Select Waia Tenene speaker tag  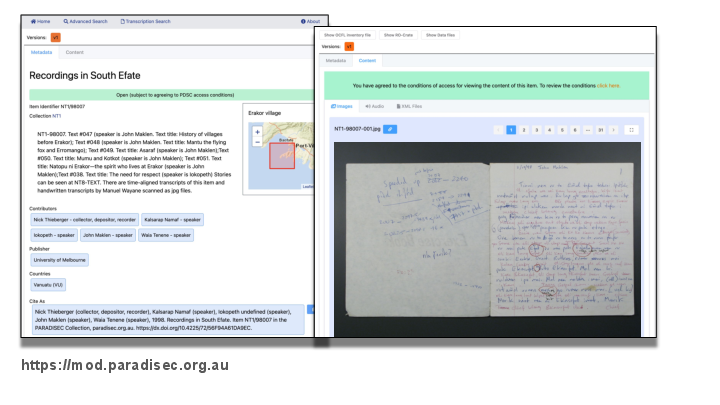[166, 235]
